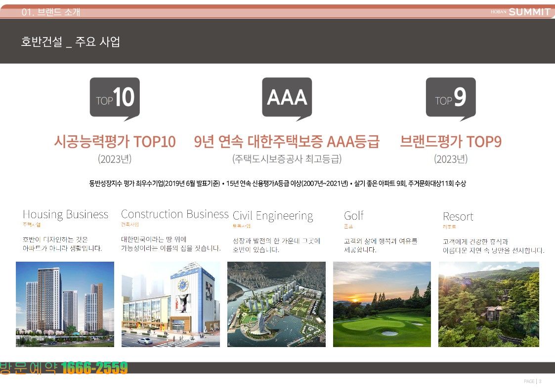Image resolution: width=555 pixels, height=392 pixels.
Task: Click the 'Housing Business' heading
Action: (x=65, y=214)
